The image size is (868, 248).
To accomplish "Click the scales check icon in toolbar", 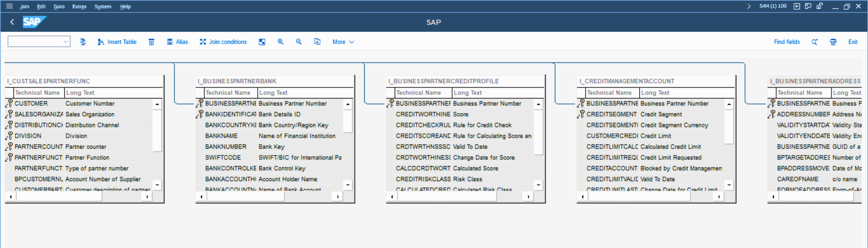I will pos(83,42).
